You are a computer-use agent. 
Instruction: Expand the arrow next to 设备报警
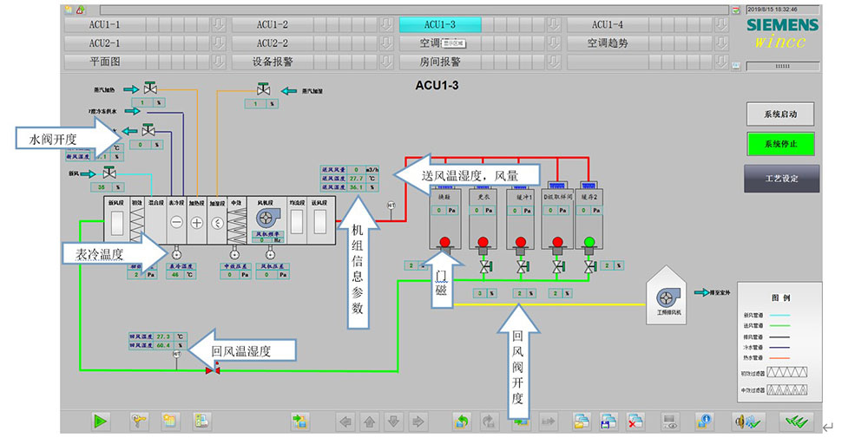[x=386, y=62]
